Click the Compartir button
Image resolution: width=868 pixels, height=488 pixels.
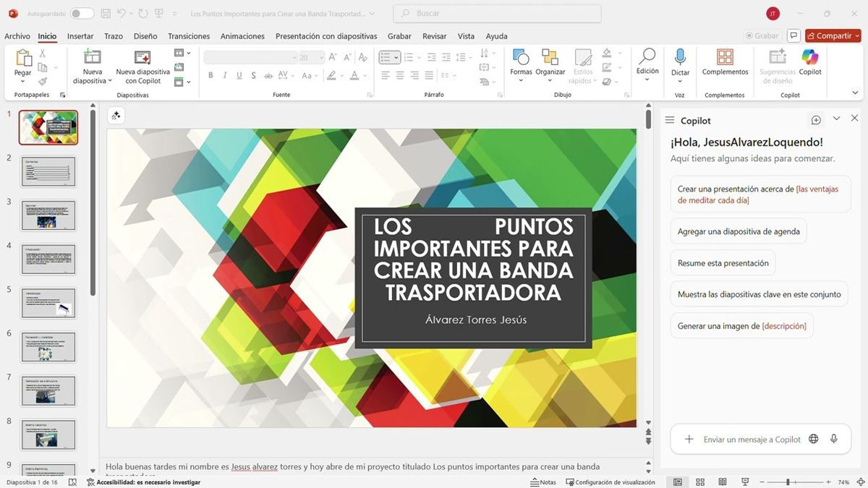tap(832, 35)
